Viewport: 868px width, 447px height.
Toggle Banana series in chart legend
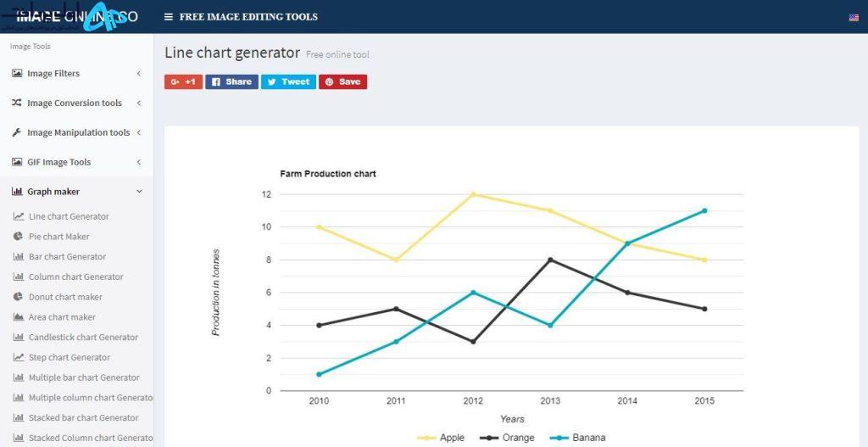(x=577, y=438)
